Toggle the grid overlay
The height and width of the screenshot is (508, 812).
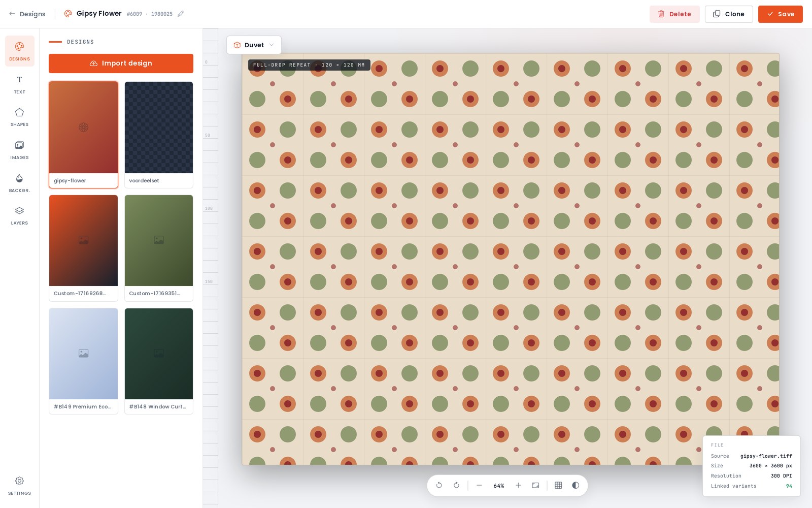(558, 486)
